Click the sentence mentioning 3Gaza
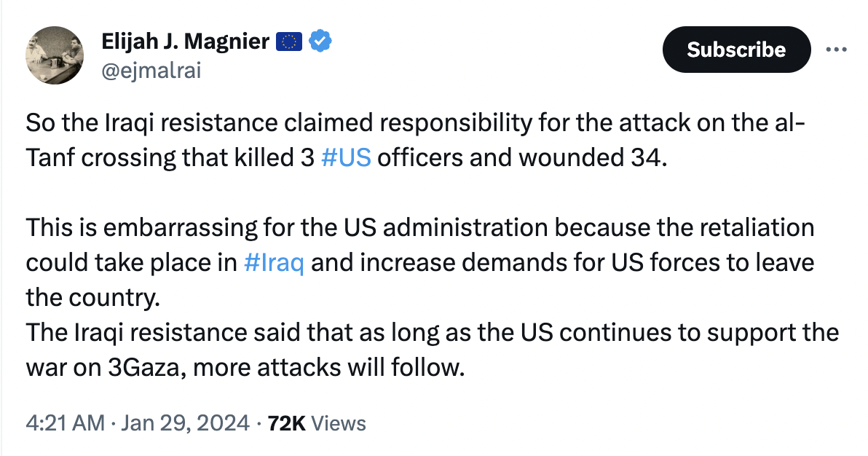 click(x=433, y=350)
